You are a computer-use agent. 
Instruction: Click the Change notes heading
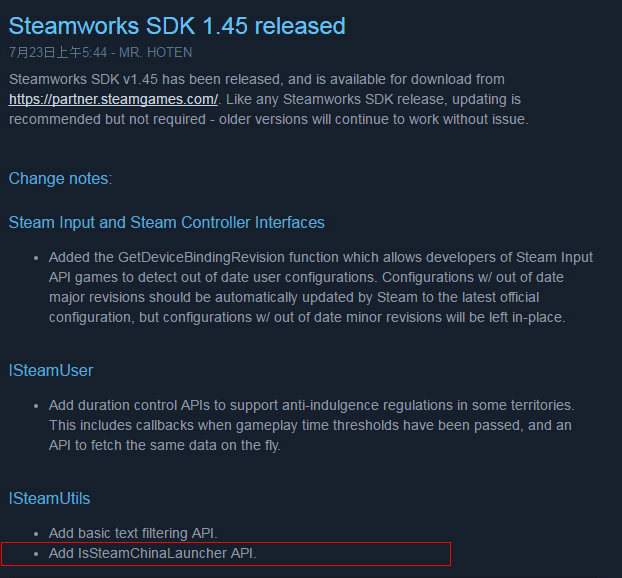coord(60,179)
